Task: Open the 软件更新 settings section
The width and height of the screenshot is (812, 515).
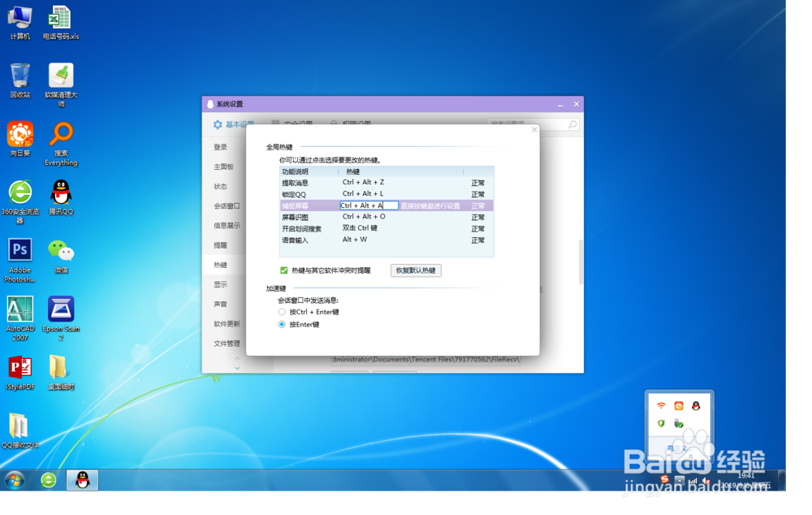Action: click(x=227, y=324)
